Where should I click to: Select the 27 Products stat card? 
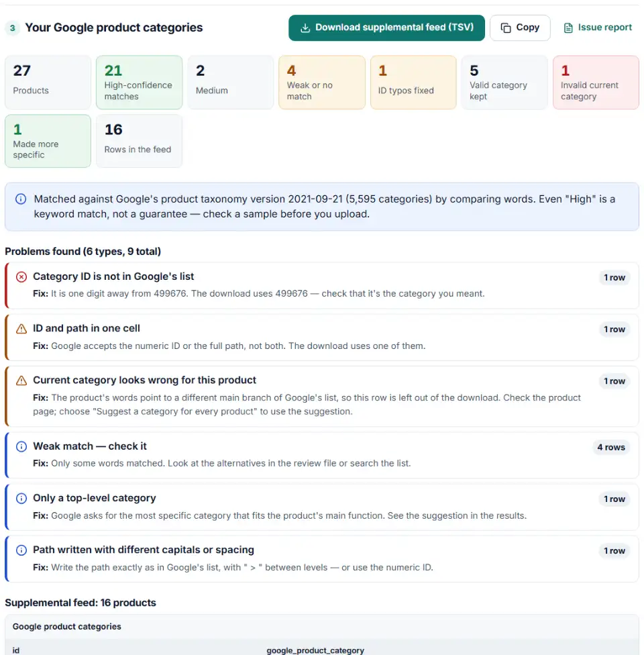coord(48,83)
